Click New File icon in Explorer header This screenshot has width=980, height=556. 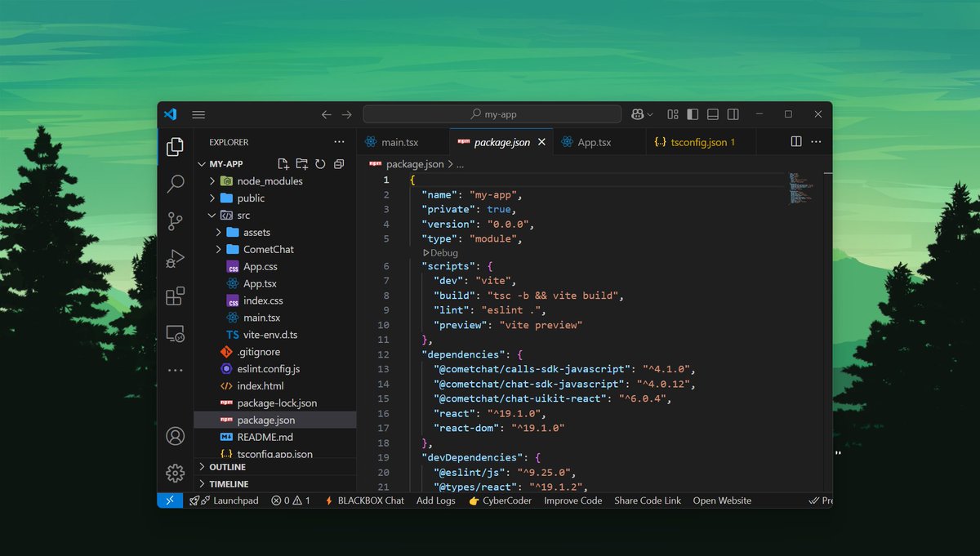tap(283, 164)
